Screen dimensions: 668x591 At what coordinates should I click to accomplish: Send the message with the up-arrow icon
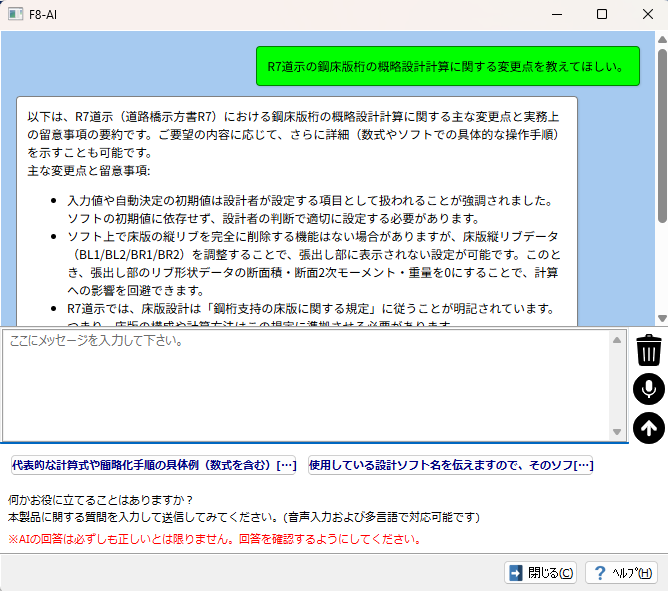pos(648,428)
